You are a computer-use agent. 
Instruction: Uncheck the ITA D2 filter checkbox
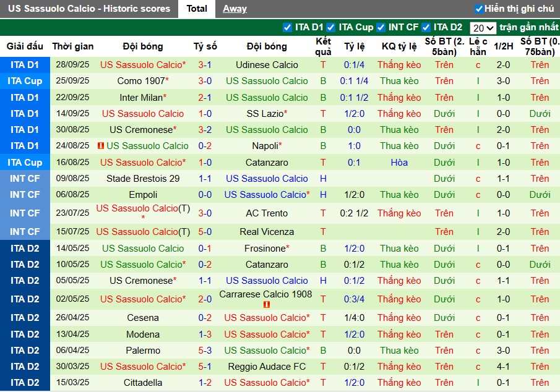point(426,27)
